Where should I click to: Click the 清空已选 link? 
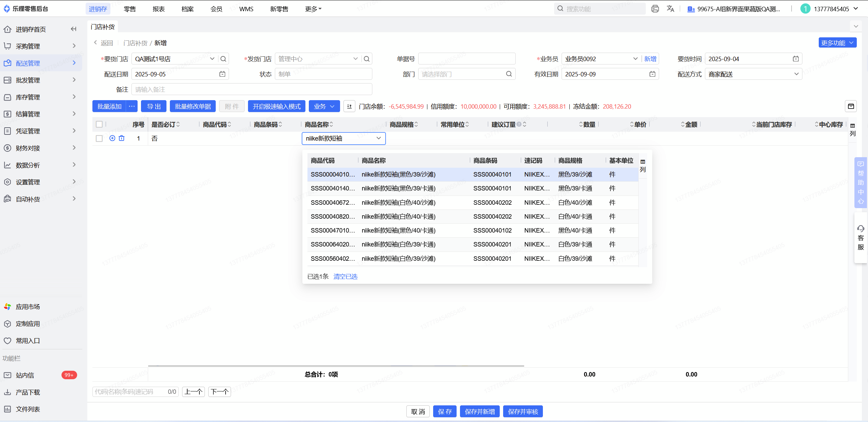[345, 276]
